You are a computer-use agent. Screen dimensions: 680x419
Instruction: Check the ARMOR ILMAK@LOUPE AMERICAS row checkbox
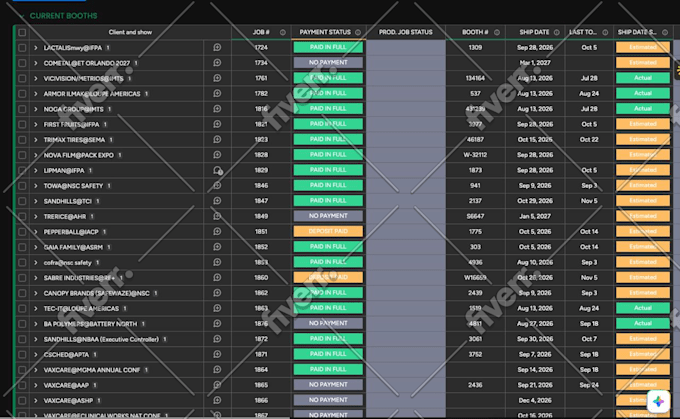[x=22, y=94]
